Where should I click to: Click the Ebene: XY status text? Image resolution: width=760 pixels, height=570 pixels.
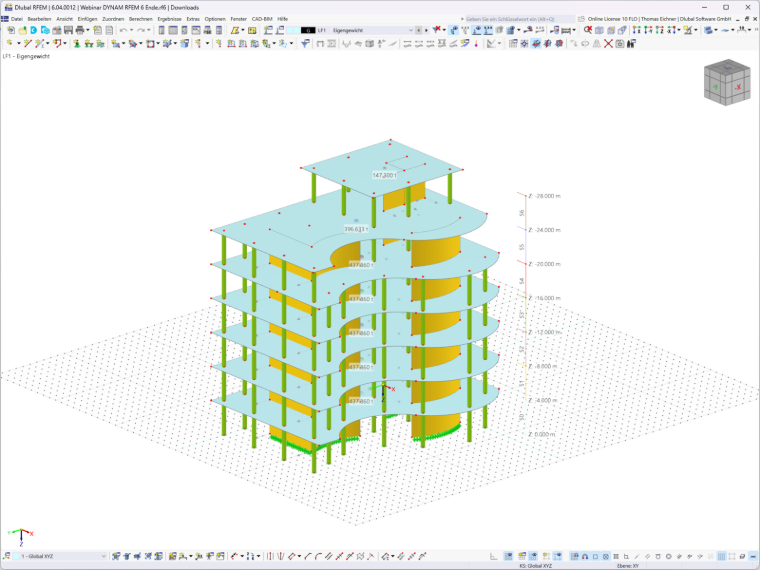[x=628, y=566]
